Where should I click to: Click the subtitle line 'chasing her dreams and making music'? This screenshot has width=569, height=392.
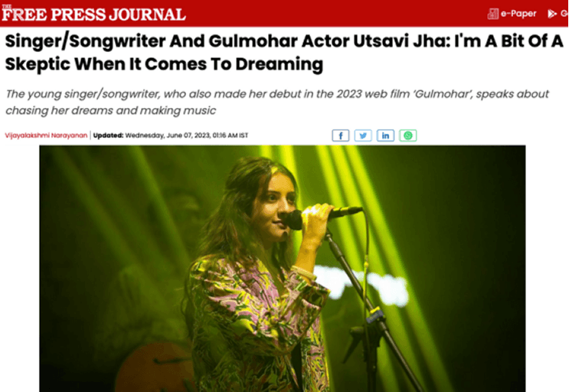(x=111, y=110)
